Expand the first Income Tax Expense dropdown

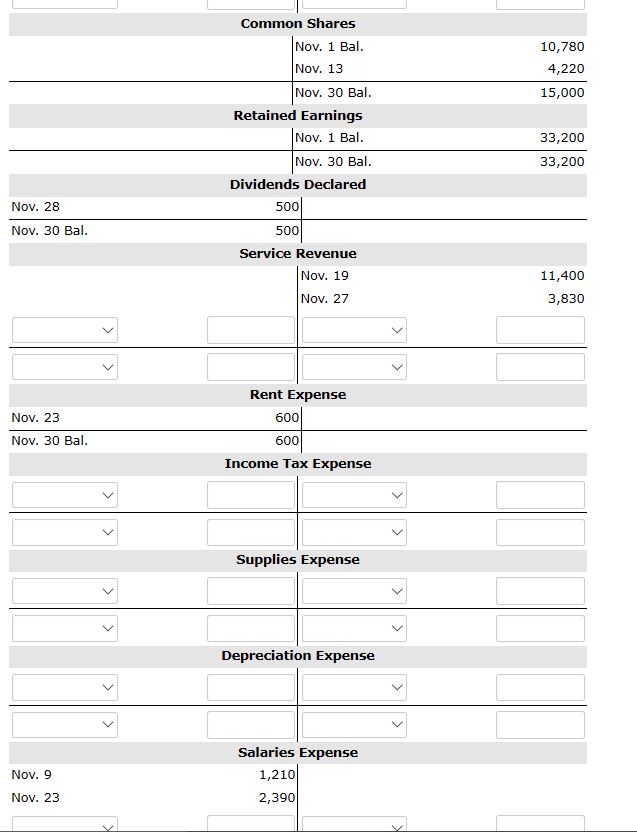click(65, 494)
